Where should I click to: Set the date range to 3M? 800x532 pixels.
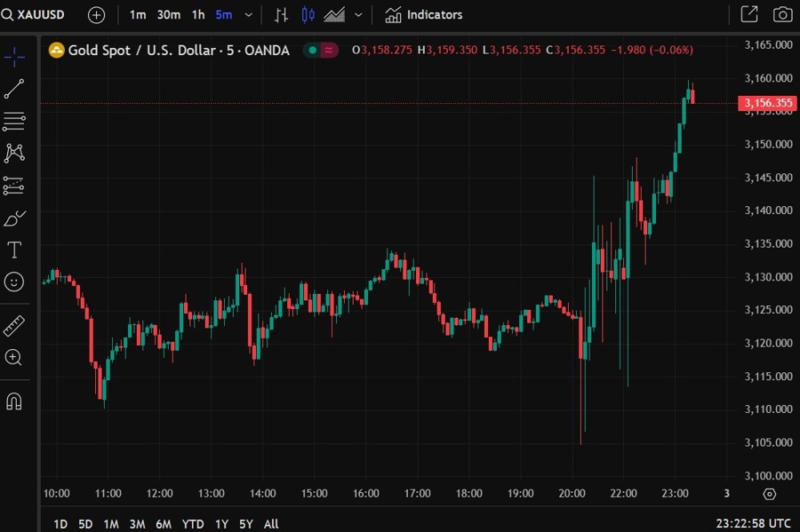point(137,524)
